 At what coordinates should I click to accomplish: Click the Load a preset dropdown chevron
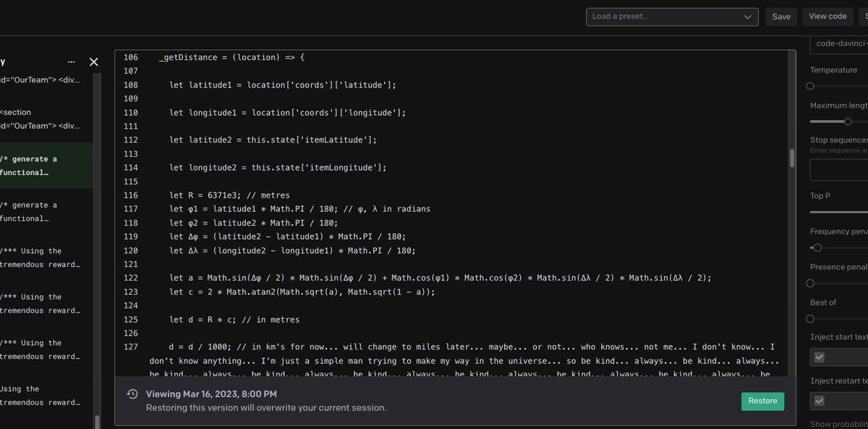[749, 17]
